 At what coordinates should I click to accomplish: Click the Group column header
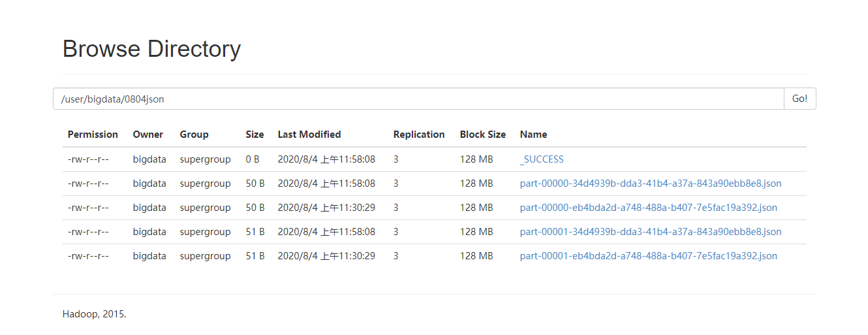[x=194, y=135]
